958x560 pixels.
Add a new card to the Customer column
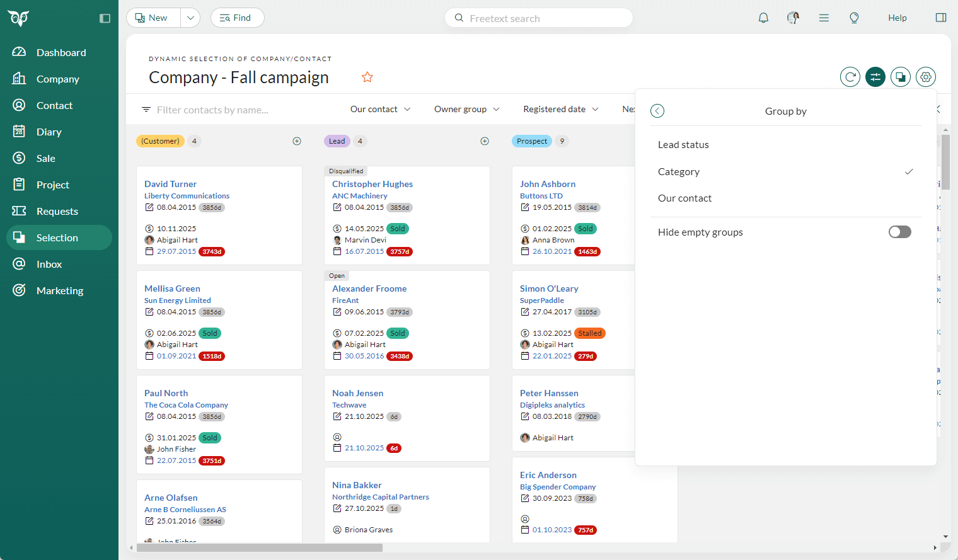(x=297, y=141)
